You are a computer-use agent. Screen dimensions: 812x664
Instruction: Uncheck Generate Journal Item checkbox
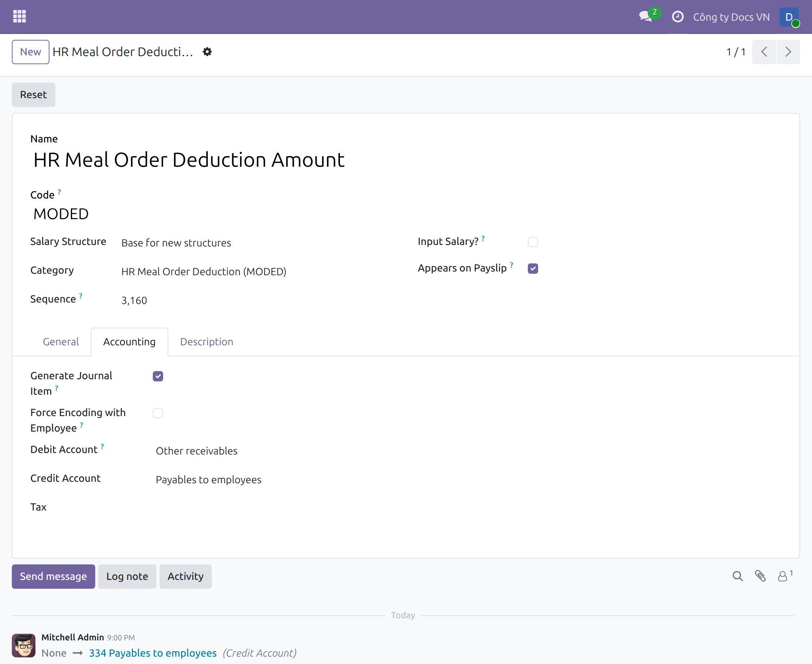158,376
